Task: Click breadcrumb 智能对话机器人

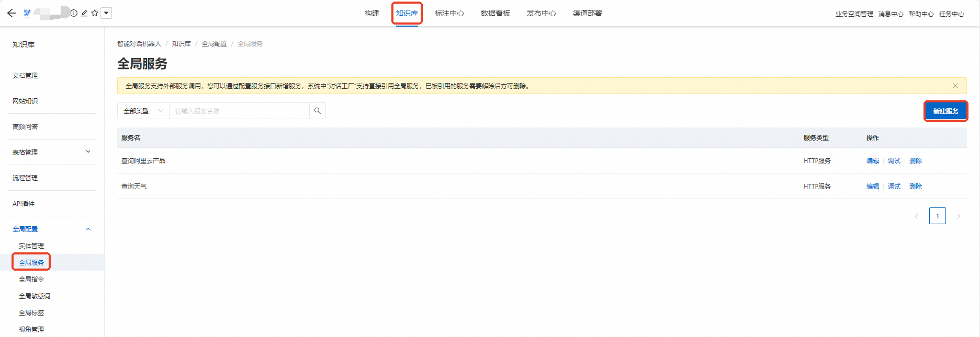Action: pyautogui.click(x=139, y=44)
